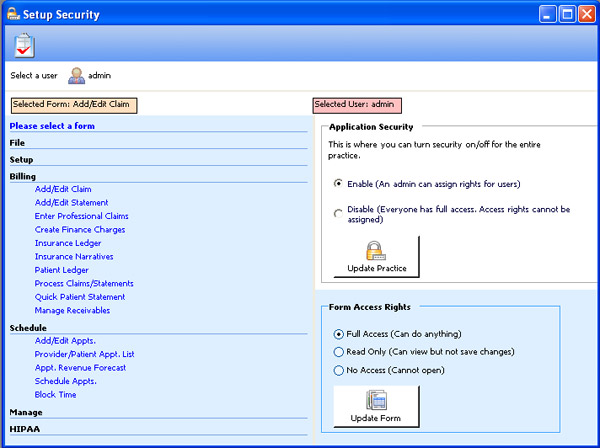Expand the HIPAA category
The height and width of the screenshot is (448, 600).
pyautogui.click(x=22, y=428)
